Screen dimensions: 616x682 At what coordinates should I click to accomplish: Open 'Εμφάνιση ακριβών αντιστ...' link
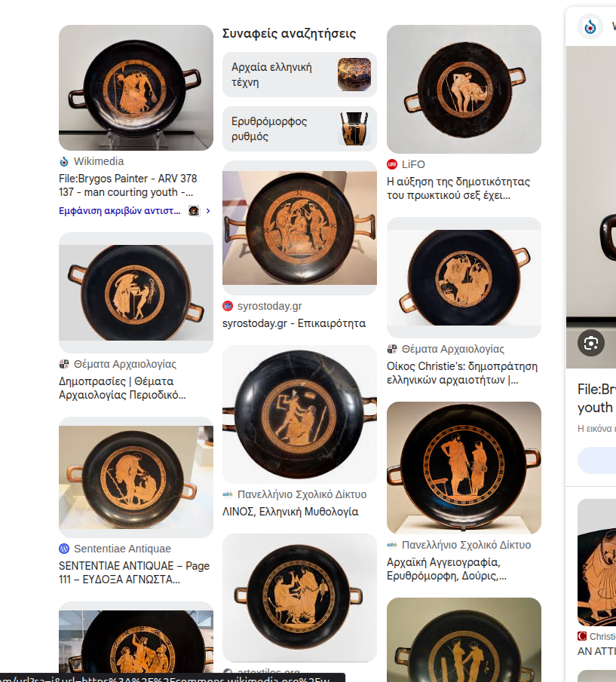tap(120, 211)
